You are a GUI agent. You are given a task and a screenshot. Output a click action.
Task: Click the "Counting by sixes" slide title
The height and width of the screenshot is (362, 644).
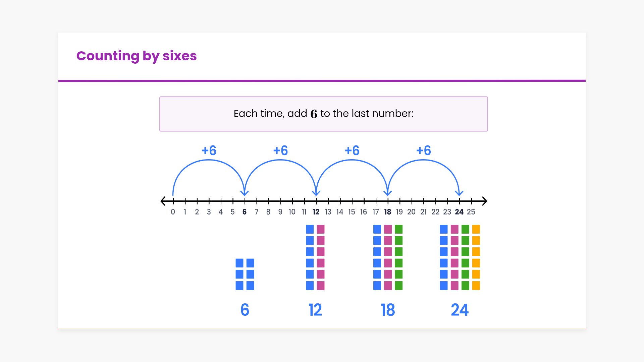[x=137, y=56]
